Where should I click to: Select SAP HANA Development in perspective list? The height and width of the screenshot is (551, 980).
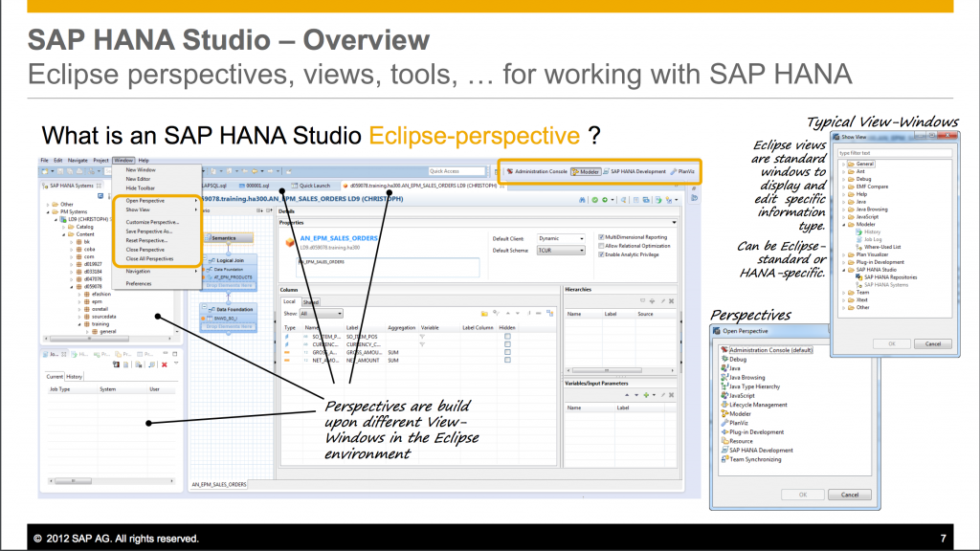coord(757,450)
